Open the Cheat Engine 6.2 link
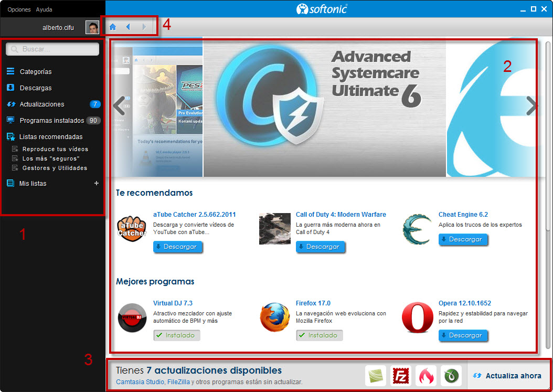Screen dimensions: 553x392 [464, 214]
